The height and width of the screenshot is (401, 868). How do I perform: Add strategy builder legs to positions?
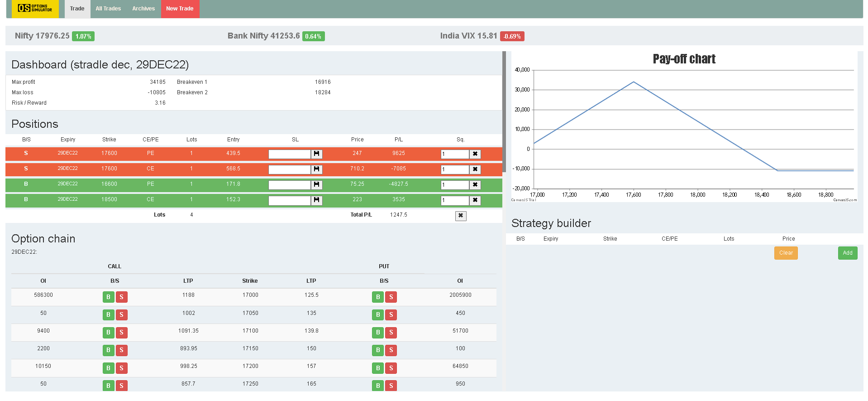[848, 253]
